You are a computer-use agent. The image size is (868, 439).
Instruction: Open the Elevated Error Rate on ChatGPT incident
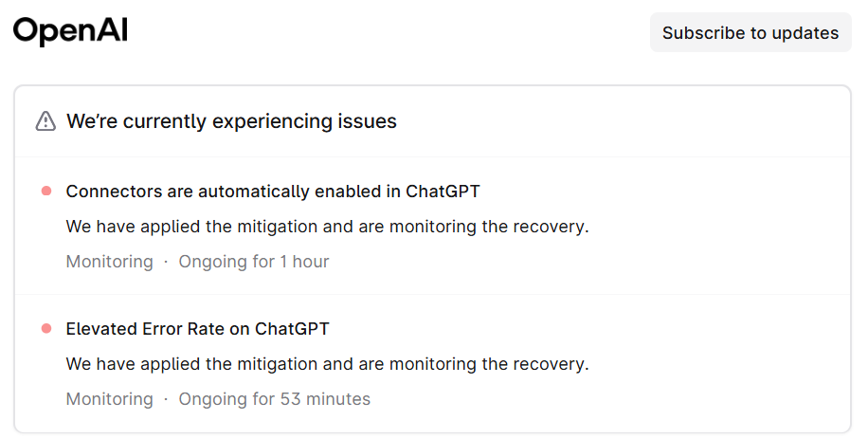click(197, 329)
